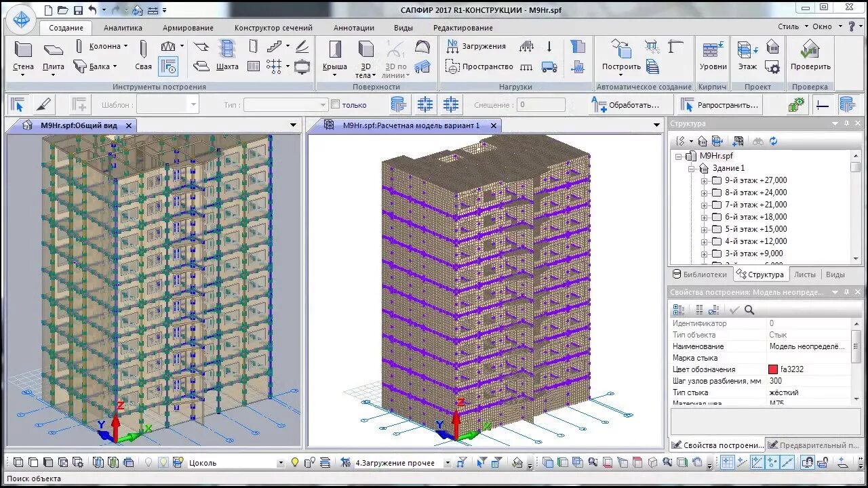The width and height of the screenshot is (868, 488).
Task: Click the save icon in quick access toolbar
Action: [x=78, y=10]
